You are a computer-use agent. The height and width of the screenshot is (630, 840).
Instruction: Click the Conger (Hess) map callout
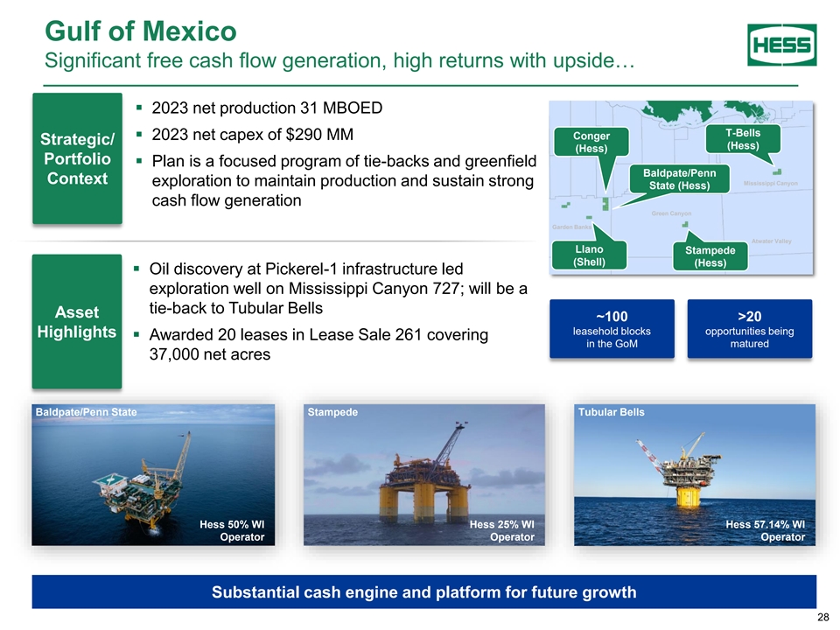(591, 143)
